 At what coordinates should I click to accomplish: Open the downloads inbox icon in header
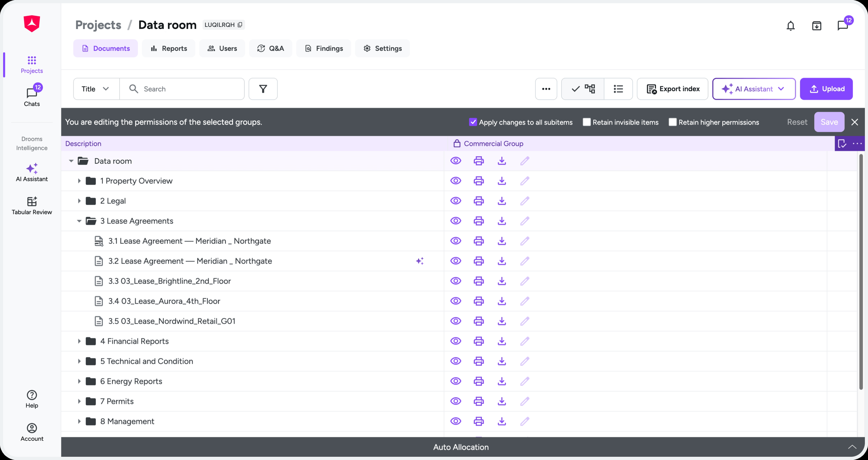point(817,26)
